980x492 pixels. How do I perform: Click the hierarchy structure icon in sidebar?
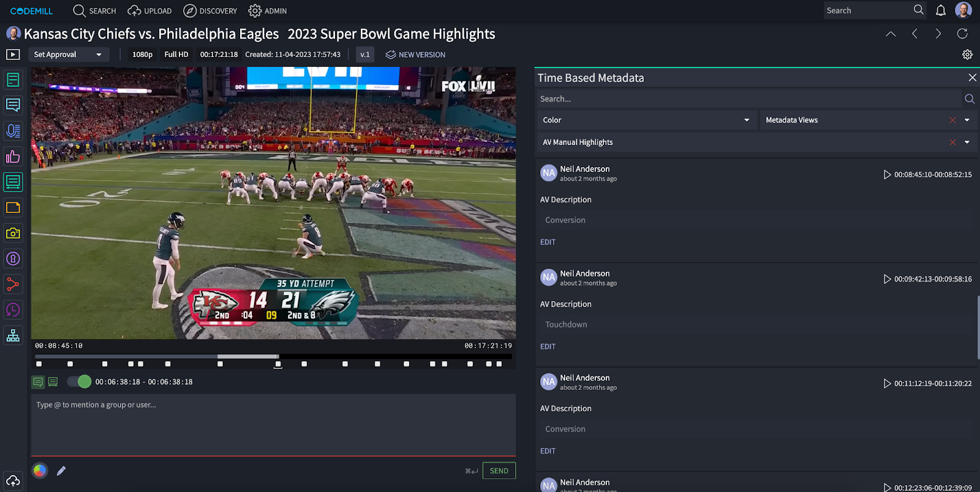click(13, 335)
